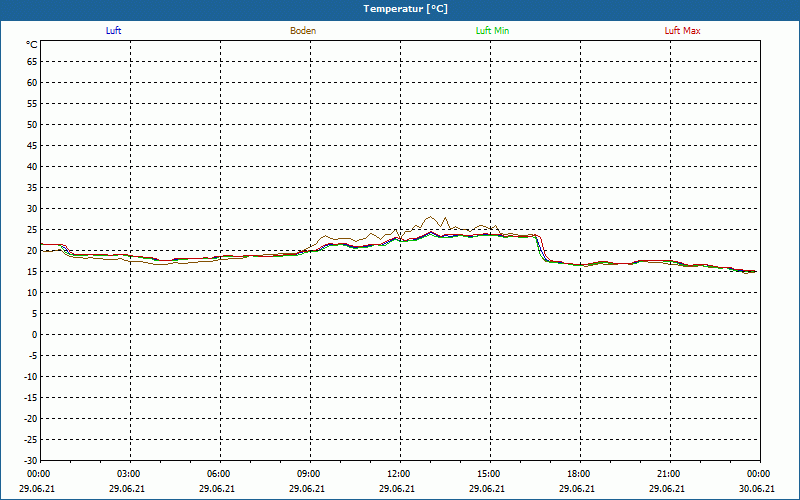
Task: Click the 50 value on Y axis
Action: coord(32,124)
